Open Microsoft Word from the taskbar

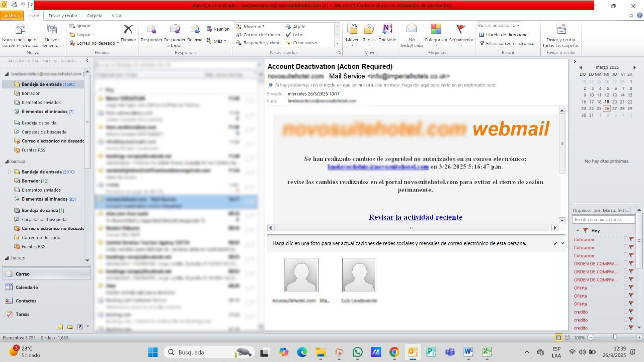[x=468, y=352]
